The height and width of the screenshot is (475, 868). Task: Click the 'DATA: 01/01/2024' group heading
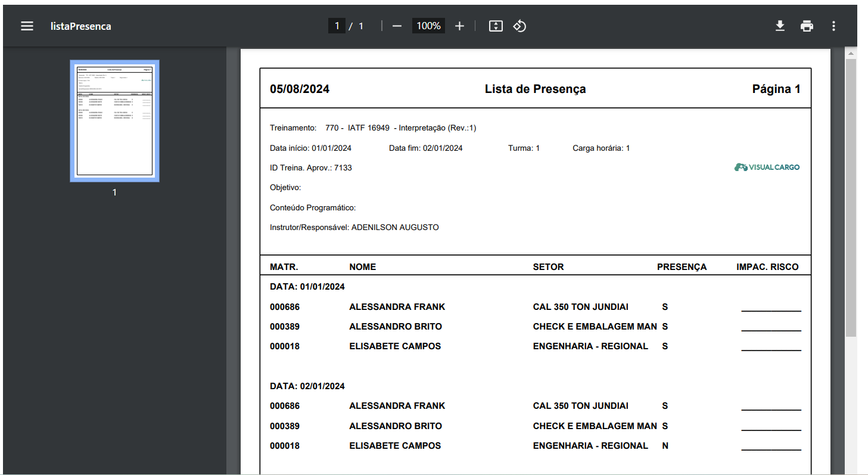[307, 287]
